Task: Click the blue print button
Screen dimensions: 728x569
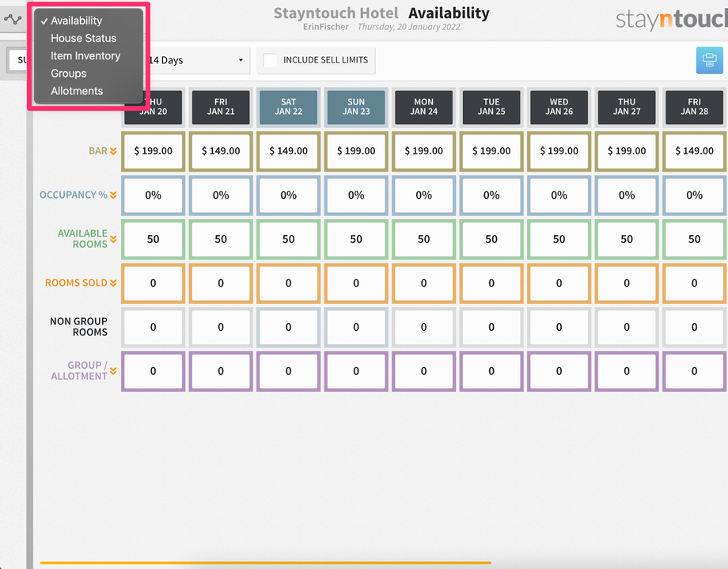Action: (709, 60)
